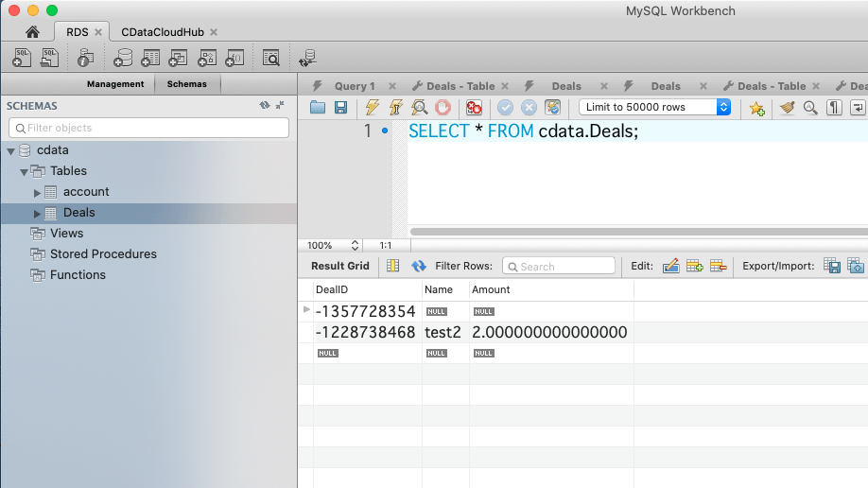Add query to favorites star
The width and height of the screenshot is (868, 488).
pos(756,108)
